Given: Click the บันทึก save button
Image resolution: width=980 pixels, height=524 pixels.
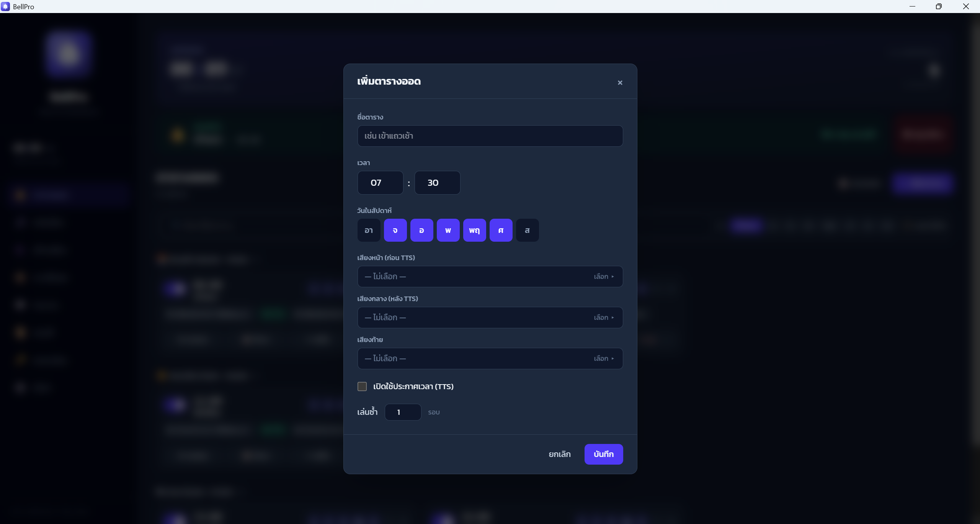Looking at the screenshot, I should tap(604, 454).
